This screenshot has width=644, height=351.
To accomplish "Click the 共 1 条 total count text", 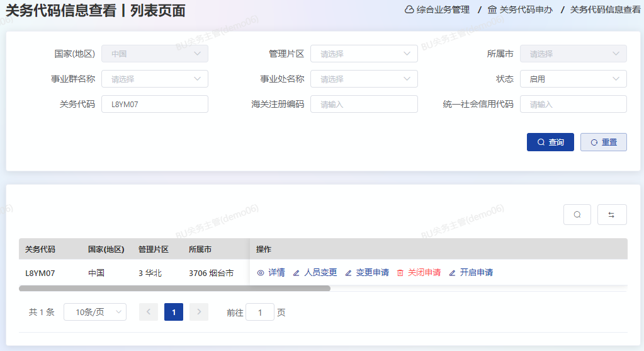I will coord(42,313).
